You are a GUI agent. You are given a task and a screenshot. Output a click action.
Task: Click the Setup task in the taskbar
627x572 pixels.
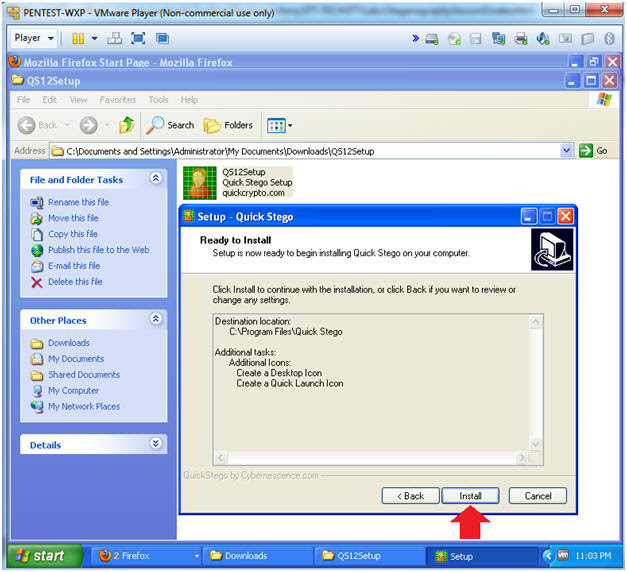tap(481, 556)
